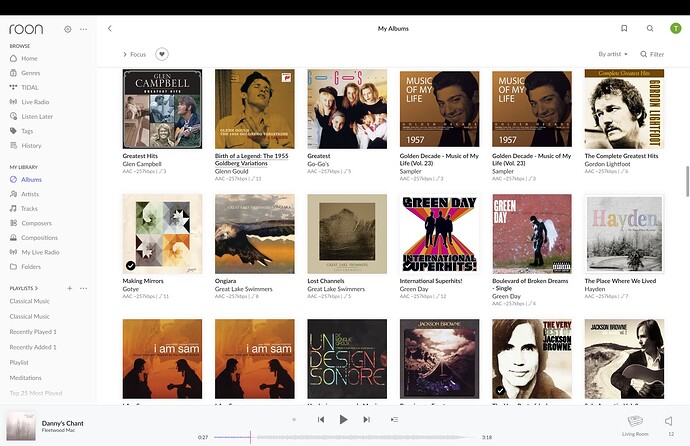Toggle the checkmark on Making Mirrors
The image size is (690, 446).
point(131,265)
